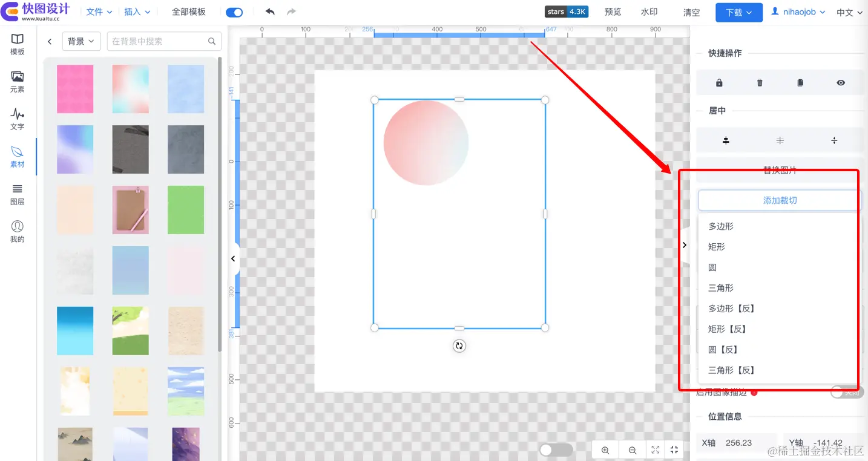Open the 插入 dropdown menu
Screen dimensions: 868x461
point(137,11)
